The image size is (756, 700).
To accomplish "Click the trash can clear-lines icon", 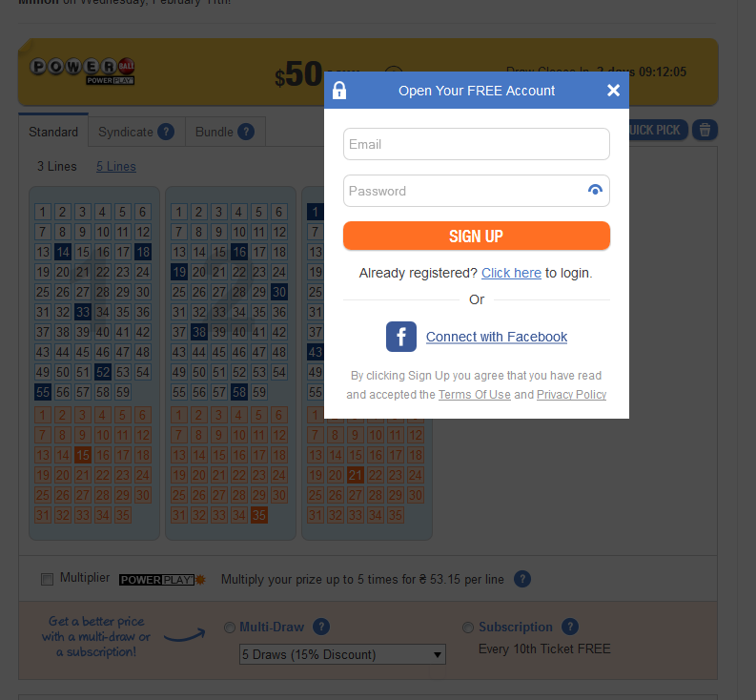I will 705,130.
